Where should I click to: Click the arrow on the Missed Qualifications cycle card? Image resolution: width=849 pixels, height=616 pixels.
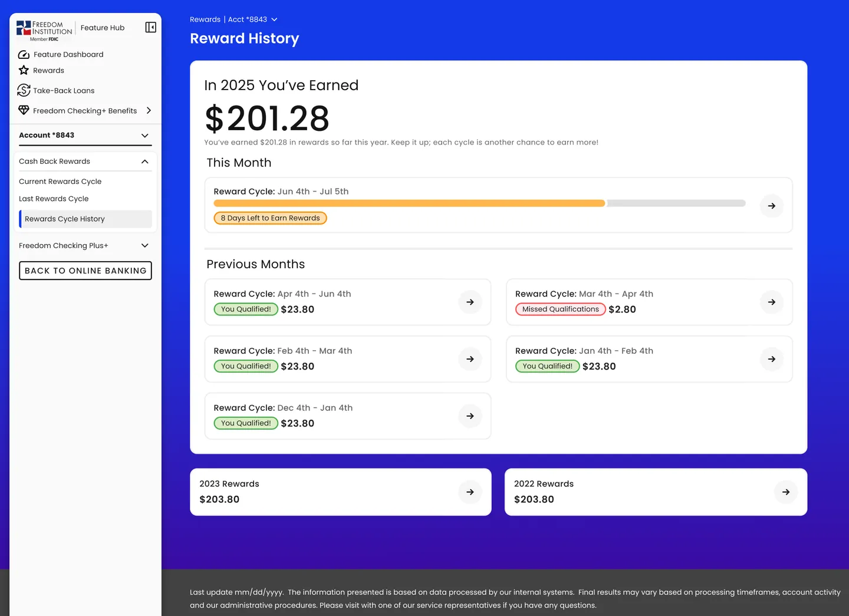click(771, 302)
